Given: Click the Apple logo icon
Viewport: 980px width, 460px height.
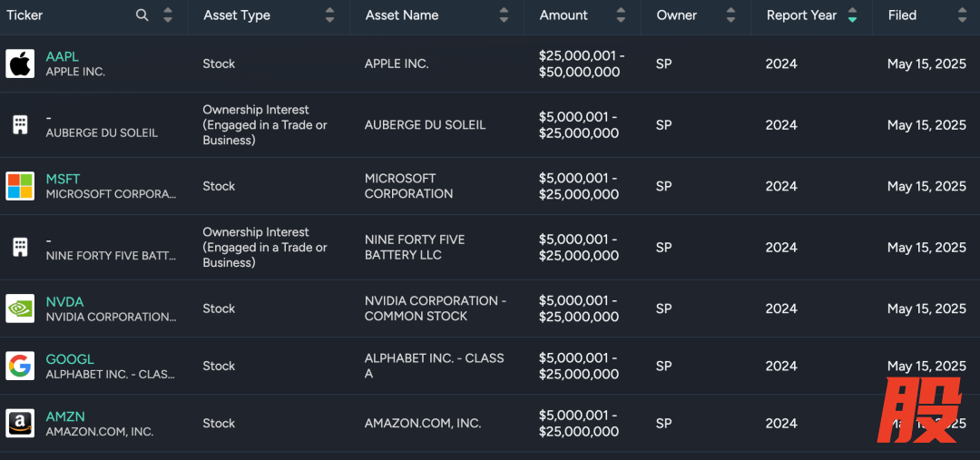Looking at the screenshot, I should (20, 64).
